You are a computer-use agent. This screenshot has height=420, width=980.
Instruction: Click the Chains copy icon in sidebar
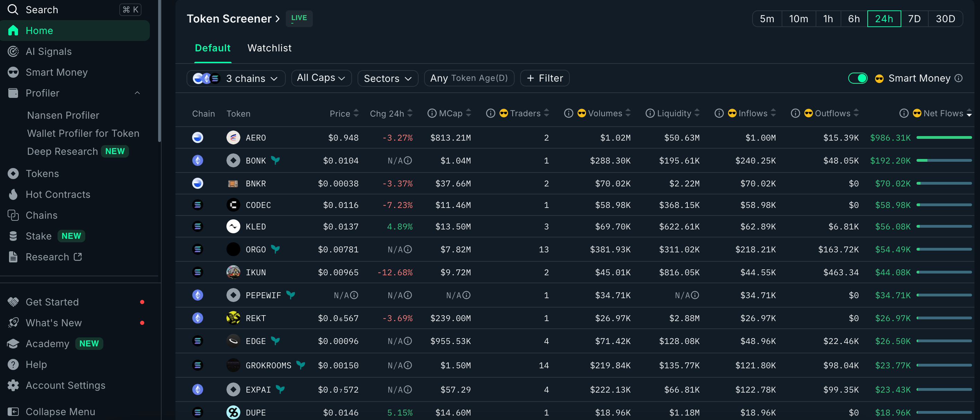click(x=13, y=216)
